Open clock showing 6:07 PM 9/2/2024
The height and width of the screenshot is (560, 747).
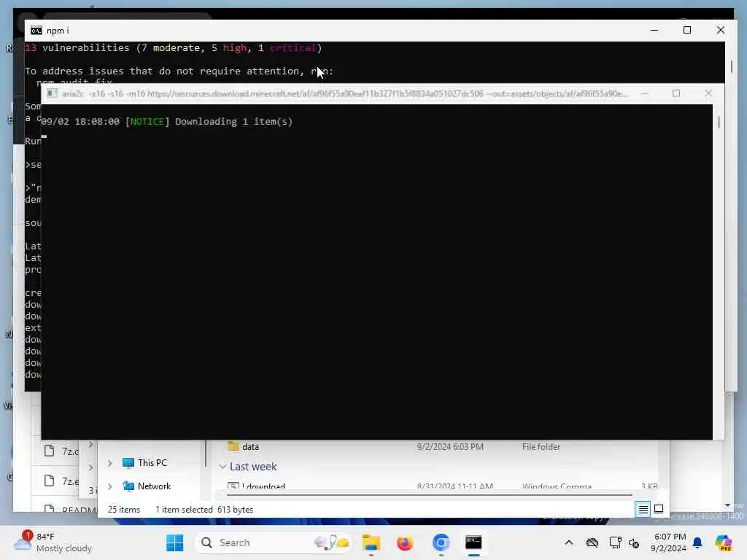point(668,542)
